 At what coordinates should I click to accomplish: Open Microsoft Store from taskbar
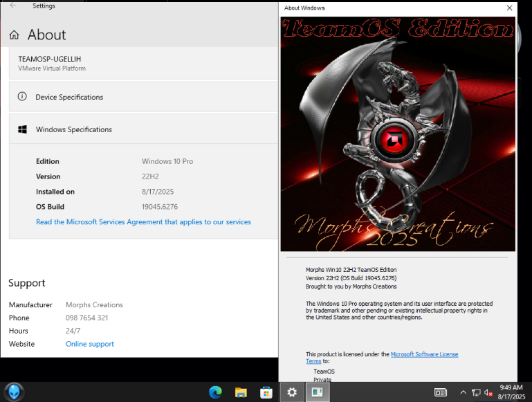(266, 392)
